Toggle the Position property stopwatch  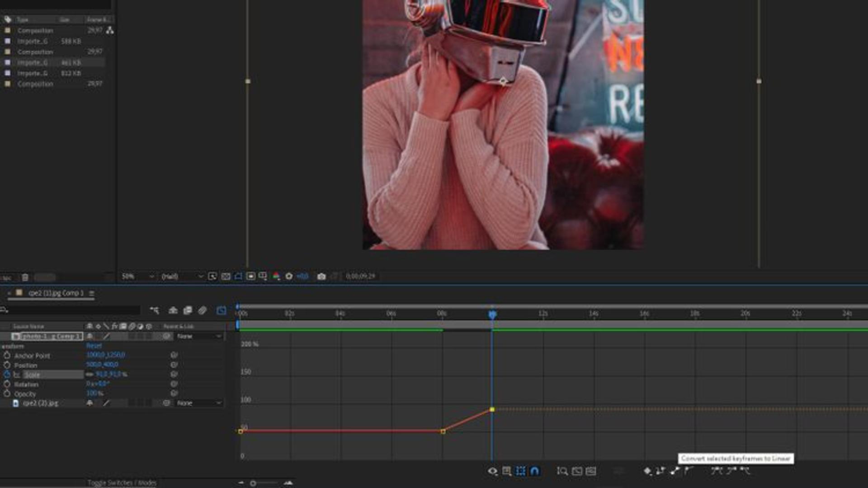[7, 365]
